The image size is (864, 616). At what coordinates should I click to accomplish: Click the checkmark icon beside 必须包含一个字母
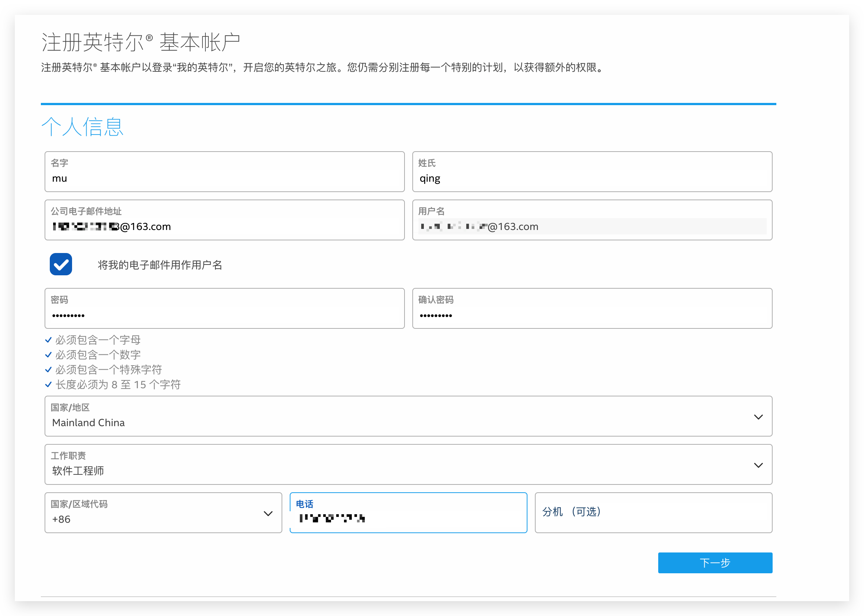click(x=49, y=340)
